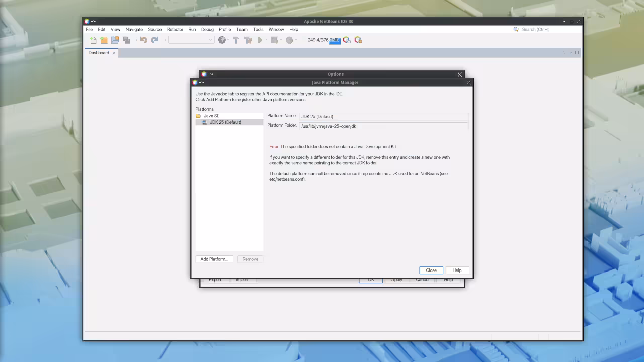Screen dimensions: 644x362
Task: Click the Profile Project toolbar icon
Action: (289, 40)
